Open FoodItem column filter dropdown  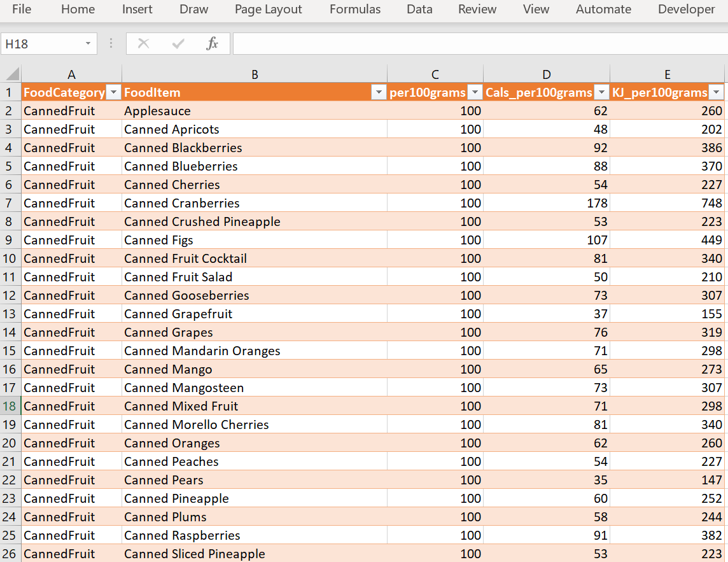pos(379,93)
